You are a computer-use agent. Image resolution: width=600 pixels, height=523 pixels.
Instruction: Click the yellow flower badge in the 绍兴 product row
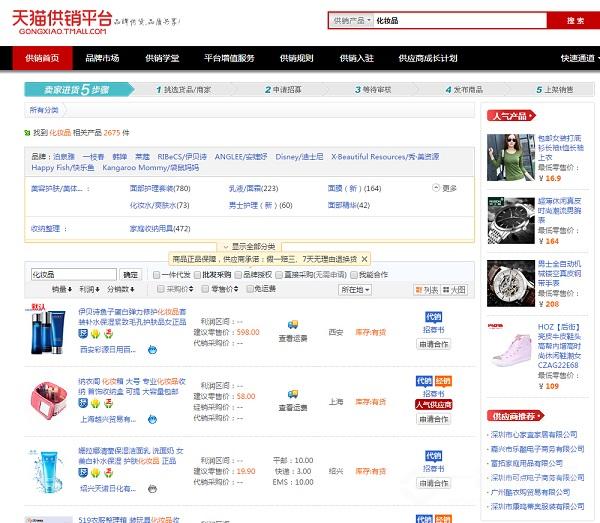[96, 472]
